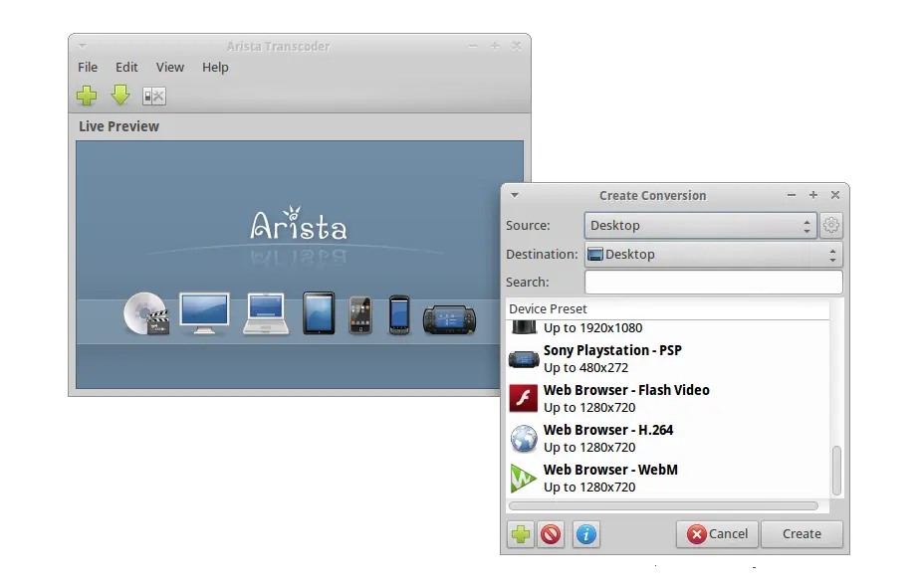
Task: Click the DVD disc icon in Live Preview
Action: [x=146, y=314]
